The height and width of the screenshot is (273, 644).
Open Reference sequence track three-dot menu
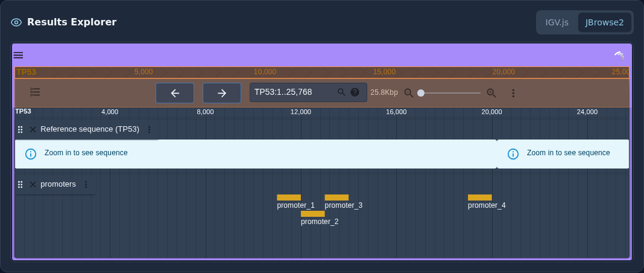click(150, 129)
